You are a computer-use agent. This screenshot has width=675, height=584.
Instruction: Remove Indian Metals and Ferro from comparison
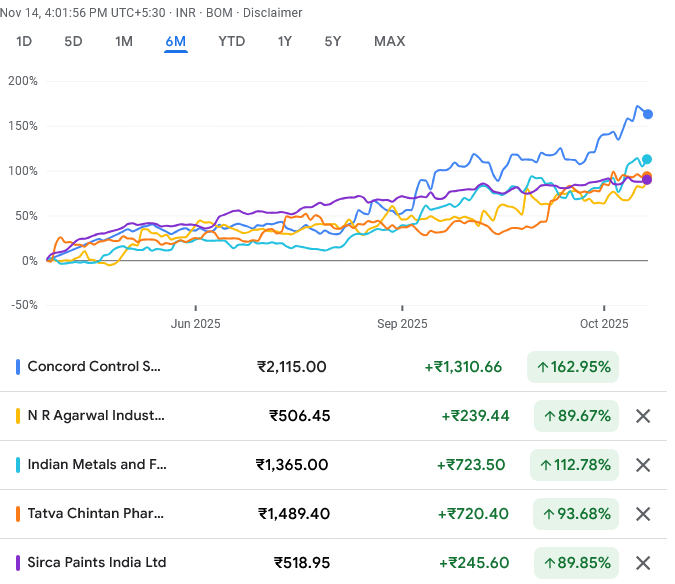pyautogui.click(x=643, y=465)
